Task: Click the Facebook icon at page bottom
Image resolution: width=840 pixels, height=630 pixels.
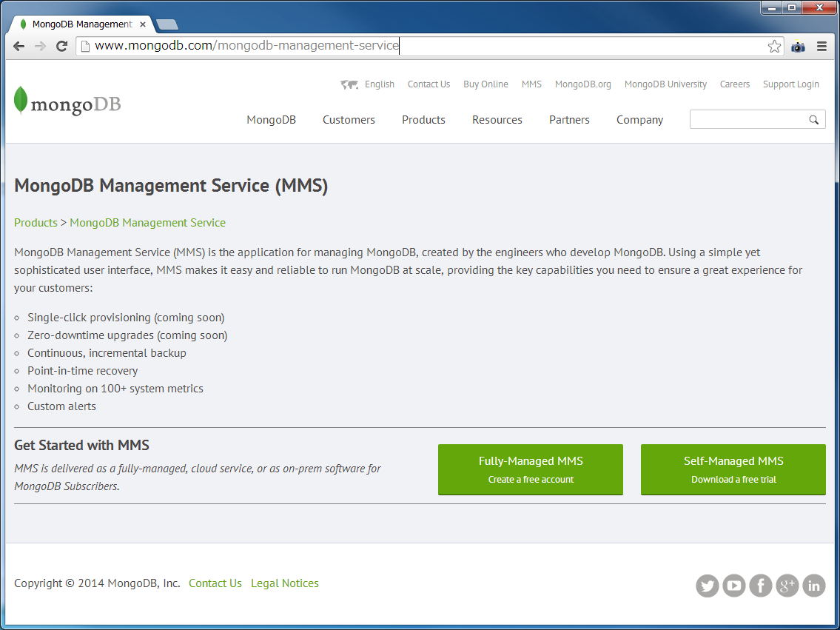Action: [761, 586]
